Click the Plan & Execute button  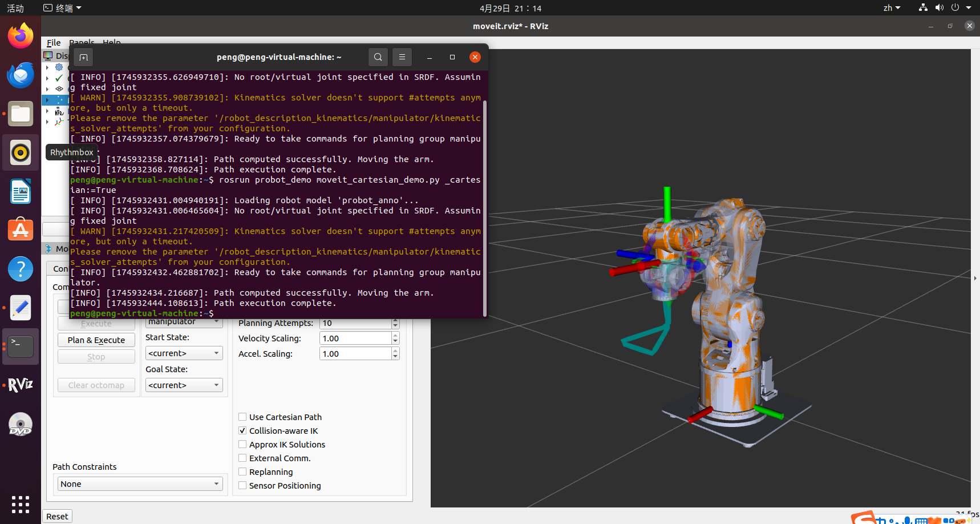pyautogui.click(x=96, y=340)
